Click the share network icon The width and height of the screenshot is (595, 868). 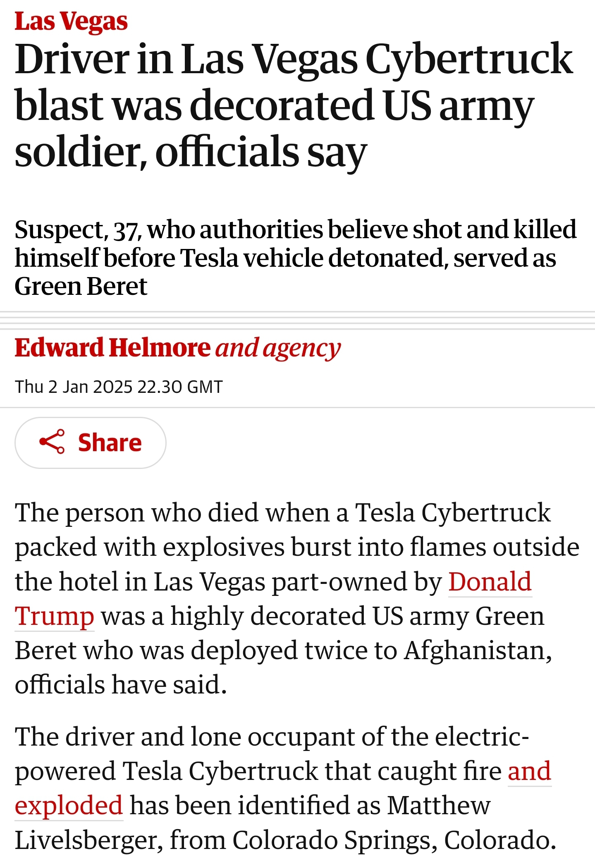pos(52,442)
